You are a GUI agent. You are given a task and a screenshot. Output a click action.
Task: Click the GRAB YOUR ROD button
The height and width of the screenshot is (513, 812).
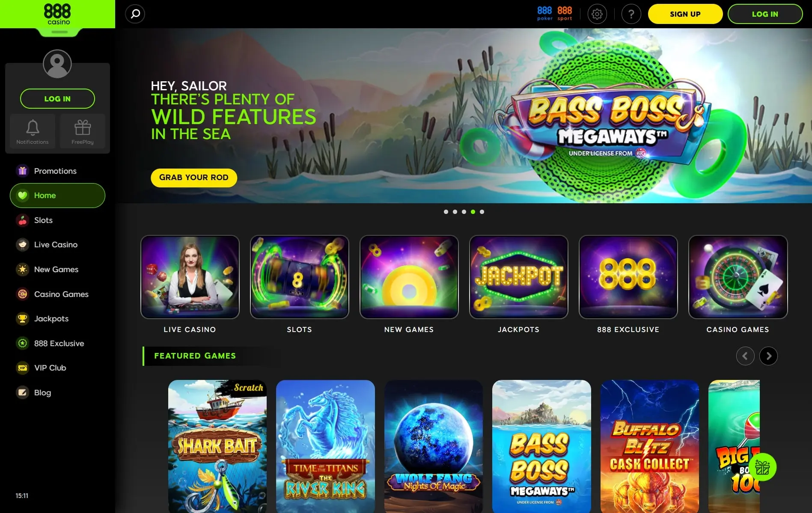[194, 178]
